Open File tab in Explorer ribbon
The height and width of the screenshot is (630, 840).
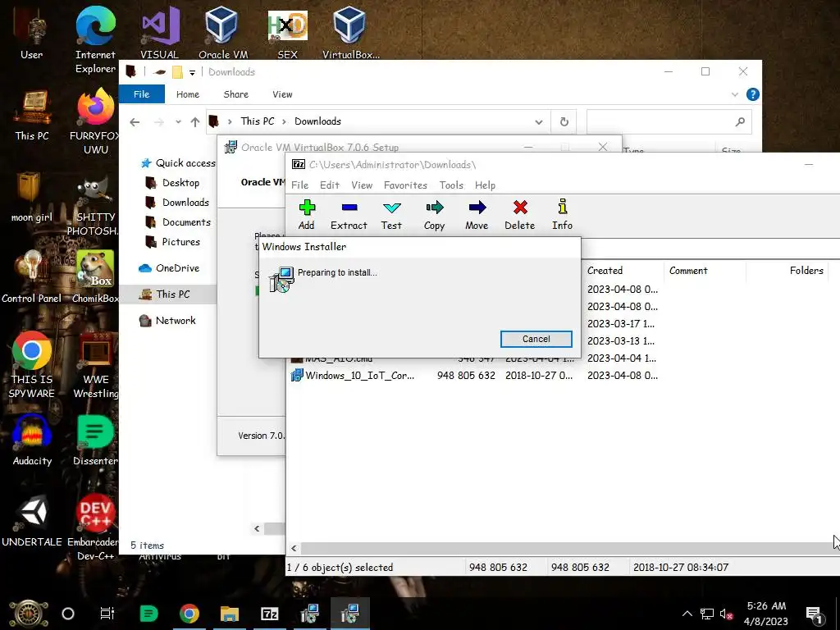141,94
